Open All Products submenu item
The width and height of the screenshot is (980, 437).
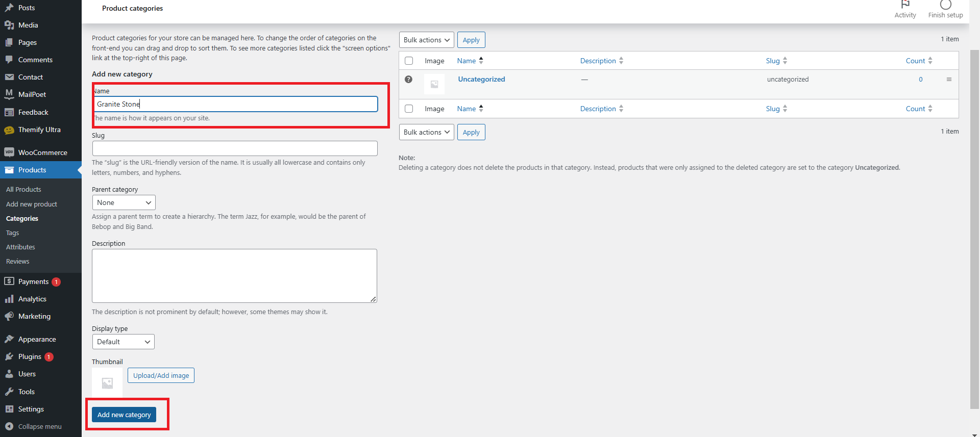23,189
